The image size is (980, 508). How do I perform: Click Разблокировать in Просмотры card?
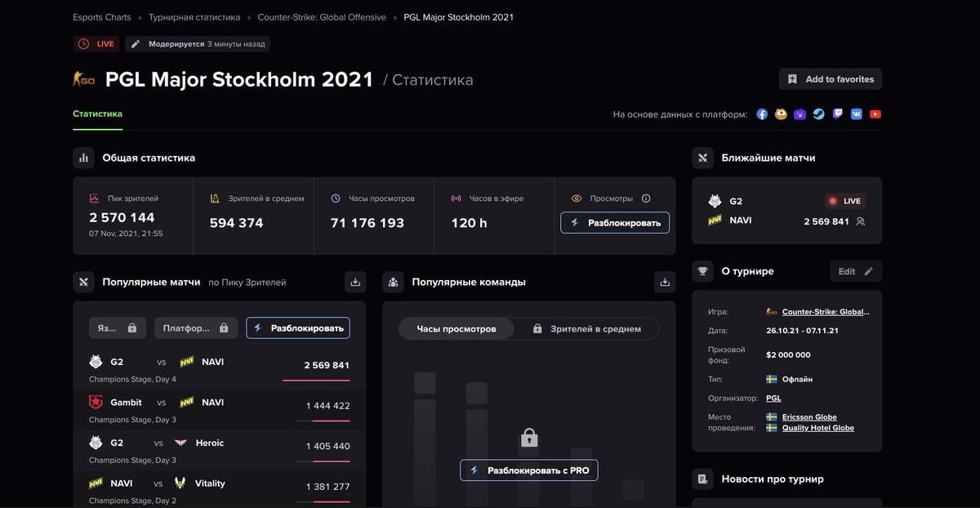(615, 222)
